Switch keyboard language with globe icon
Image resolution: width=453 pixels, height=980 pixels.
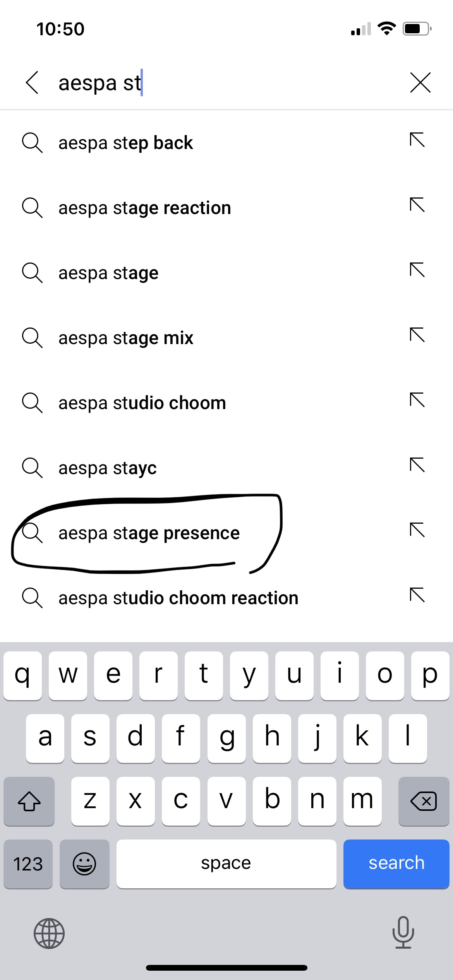pyautogui.click(x=49, y=934)
